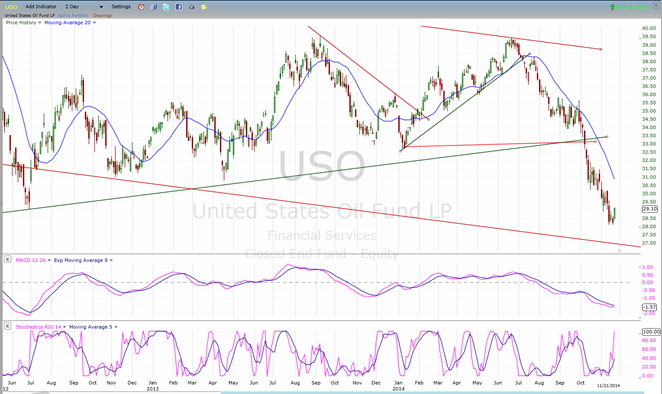Click the yellow sticky note icon

click(x=204, y=7)
